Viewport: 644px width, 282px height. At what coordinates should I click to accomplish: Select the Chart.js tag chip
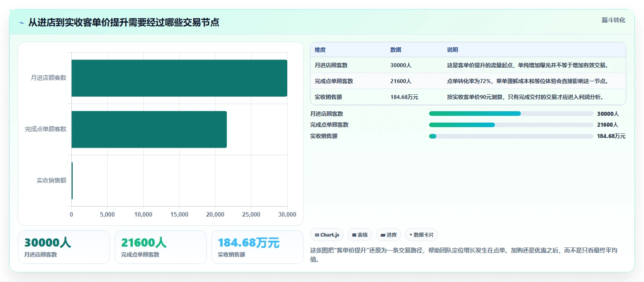tap(327, 235)
